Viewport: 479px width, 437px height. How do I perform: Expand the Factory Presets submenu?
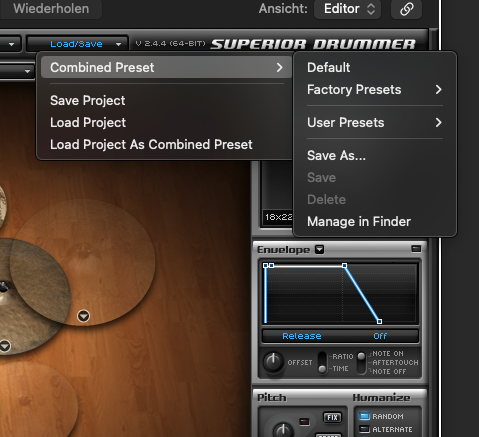[375, 89]
